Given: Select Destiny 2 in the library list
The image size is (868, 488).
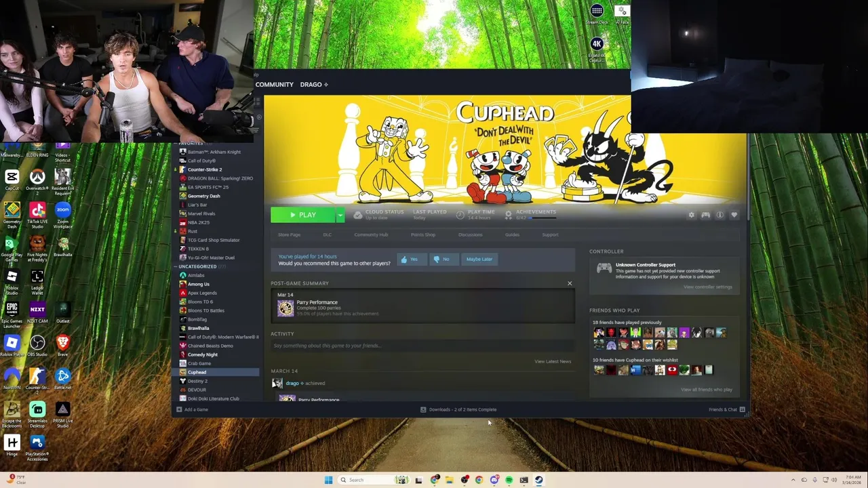Looking at the screenshot, I should point(197,381).
